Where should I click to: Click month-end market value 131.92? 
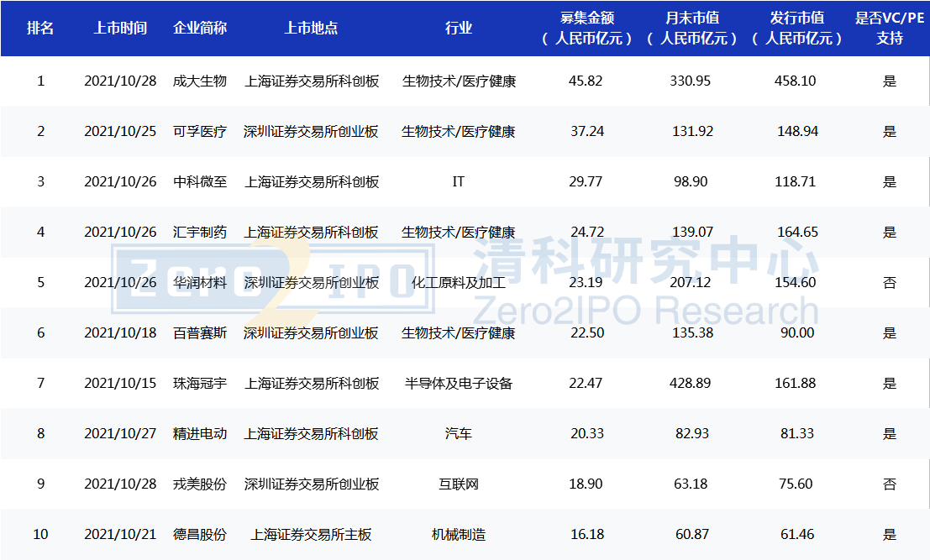pyautogui.click(x=693, y=132)
